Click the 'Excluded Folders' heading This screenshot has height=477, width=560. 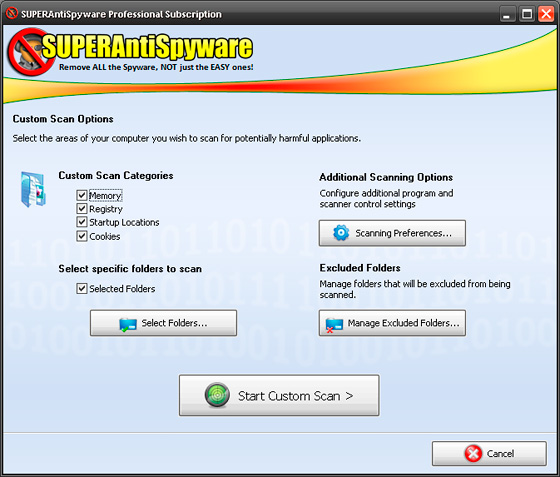point(360,268)
